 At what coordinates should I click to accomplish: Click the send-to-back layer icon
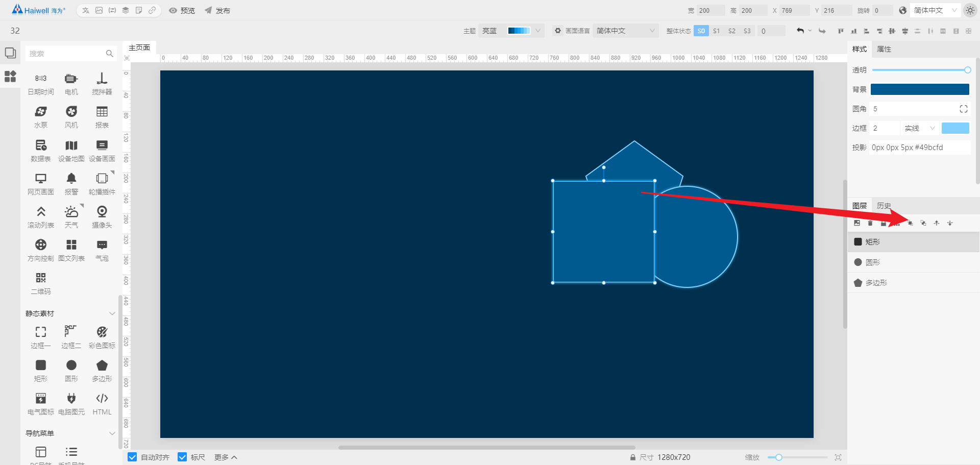(x=923, y=223)
